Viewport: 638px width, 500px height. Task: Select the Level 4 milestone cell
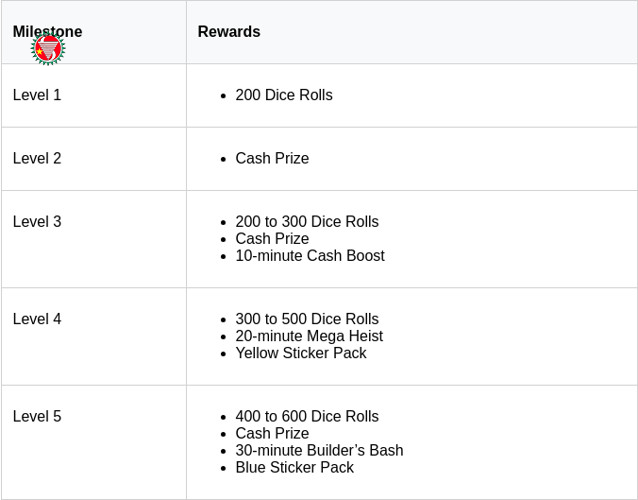[x=37, y=319]
